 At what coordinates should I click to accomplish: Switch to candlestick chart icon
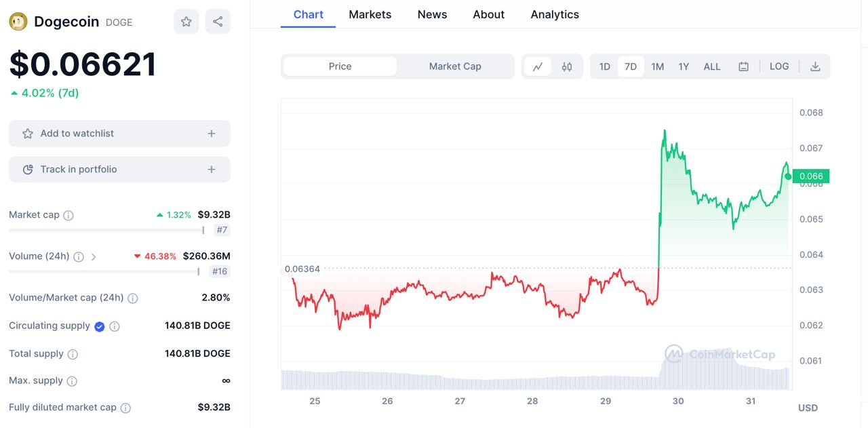point(567,66)
